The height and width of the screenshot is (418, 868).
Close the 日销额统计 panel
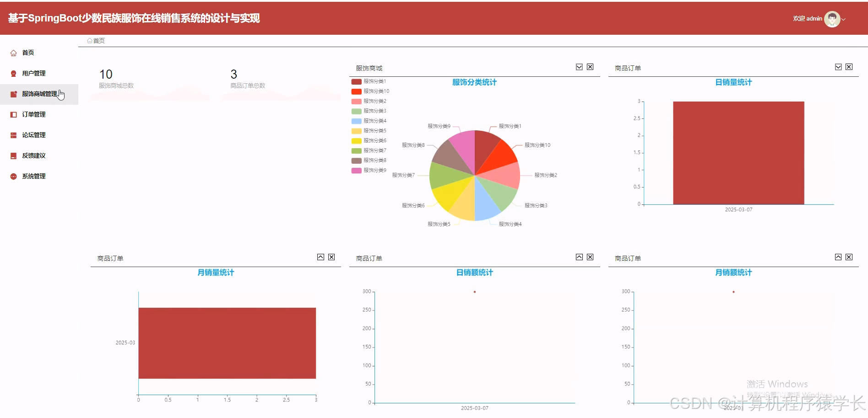click(x=590, y=257)
